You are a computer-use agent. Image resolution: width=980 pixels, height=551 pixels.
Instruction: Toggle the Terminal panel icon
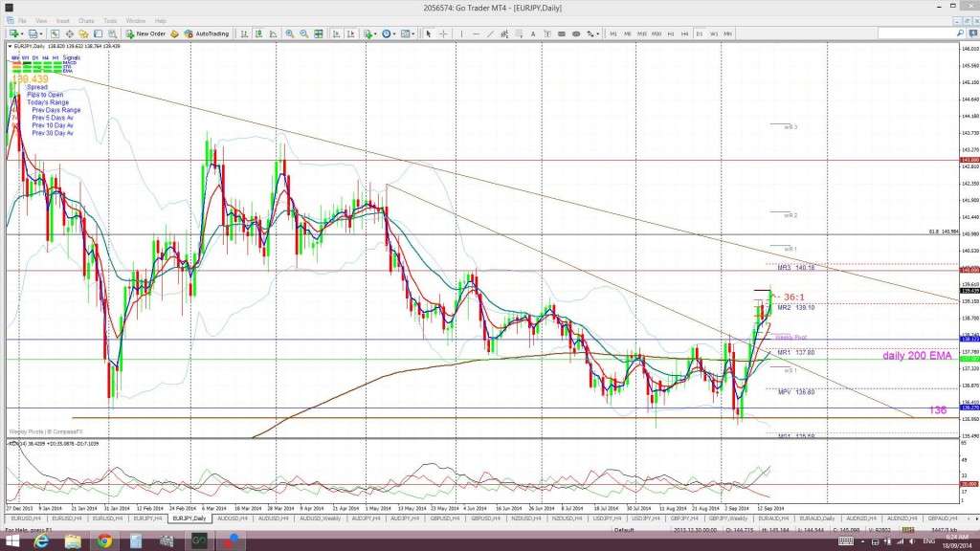click(98, 33)
